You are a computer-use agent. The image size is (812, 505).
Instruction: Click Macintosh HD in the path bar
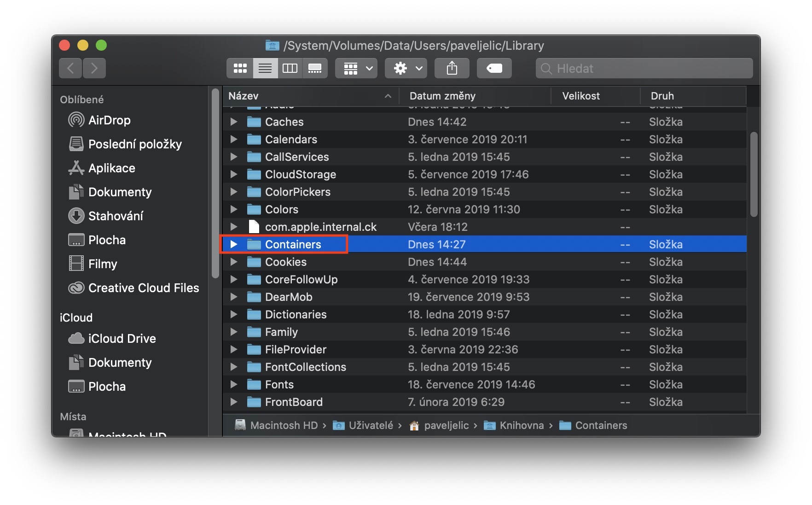[283, 425]
